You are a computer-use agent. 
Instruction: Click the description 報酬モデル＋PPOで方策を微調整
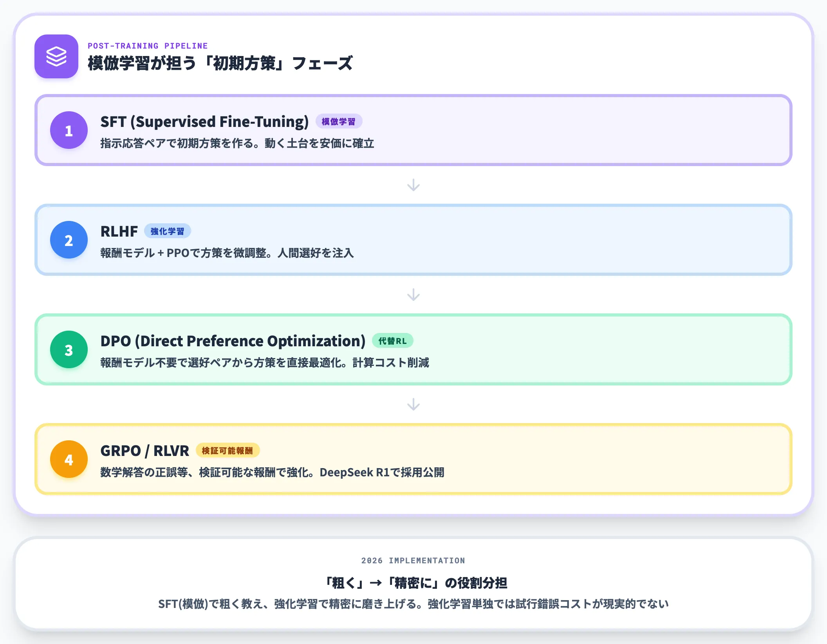pyautogui.click(x=227, y=253)
